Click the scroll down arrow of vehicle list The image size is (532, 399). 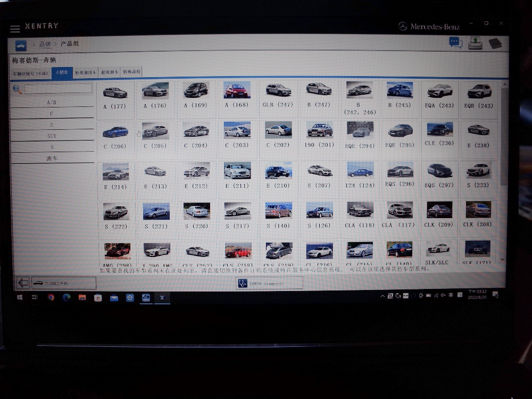(x=503, y=259)
